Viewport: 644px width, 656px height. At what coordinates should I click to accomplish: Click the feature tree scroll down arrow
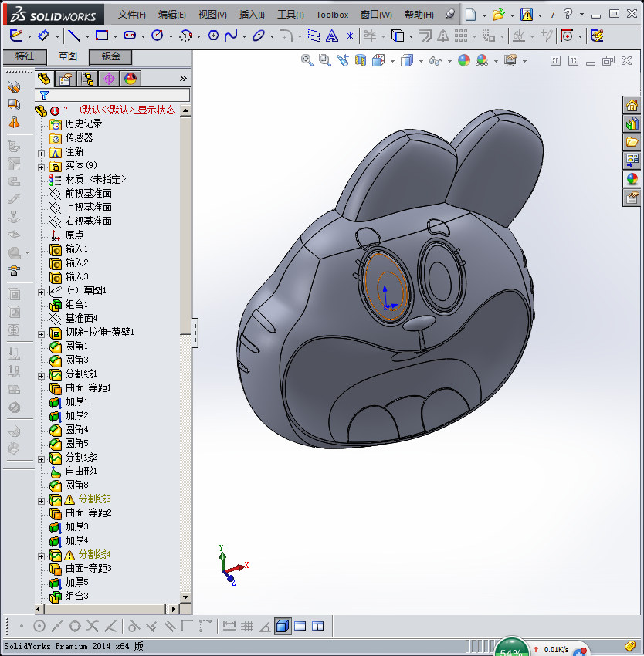[185, 597]
